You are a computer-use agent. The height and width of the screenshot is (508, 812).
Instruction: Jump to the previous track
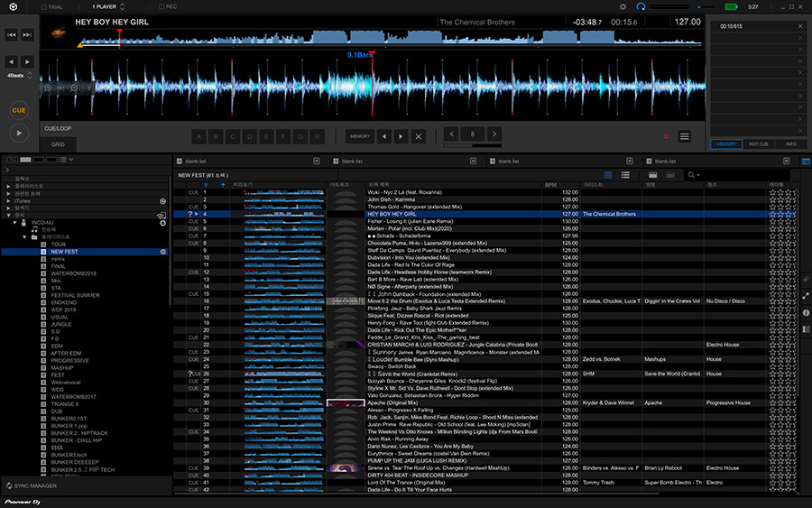pyautogui.click(x=12, y=34)
